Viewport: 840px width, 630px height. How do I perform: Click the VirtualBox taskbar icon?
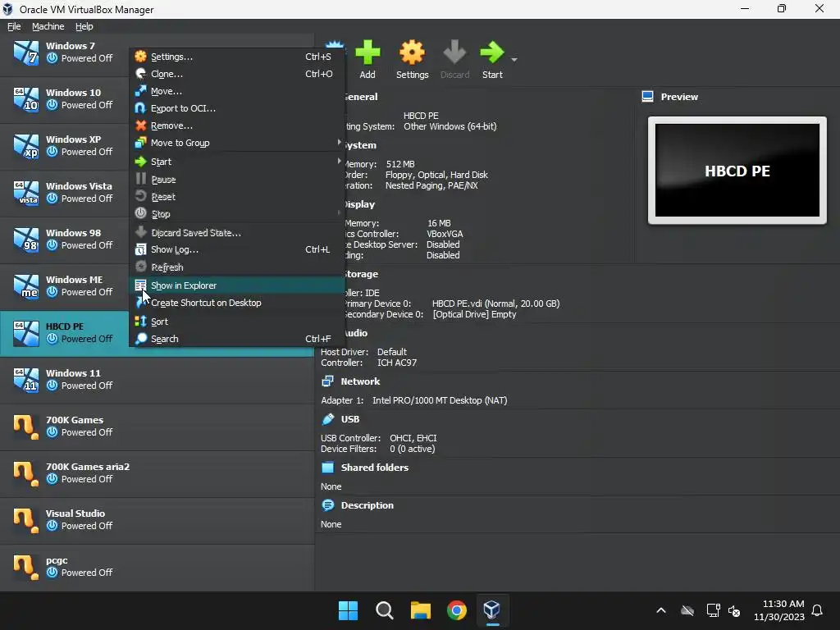click(x=492, y=610)
